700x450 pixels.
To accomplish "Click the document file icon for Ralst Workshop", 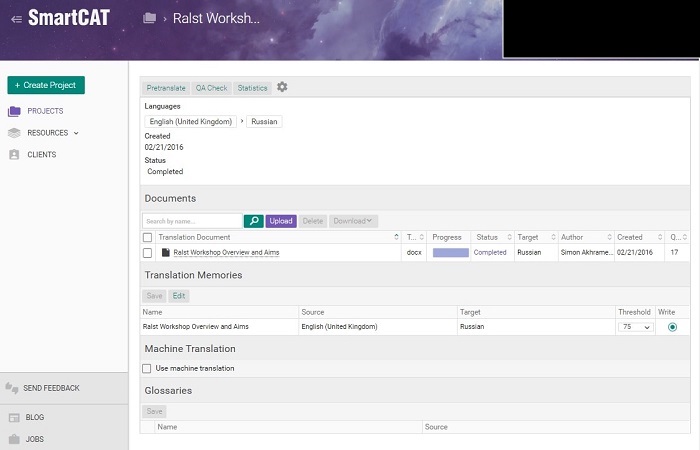I will tap(166, 252).
